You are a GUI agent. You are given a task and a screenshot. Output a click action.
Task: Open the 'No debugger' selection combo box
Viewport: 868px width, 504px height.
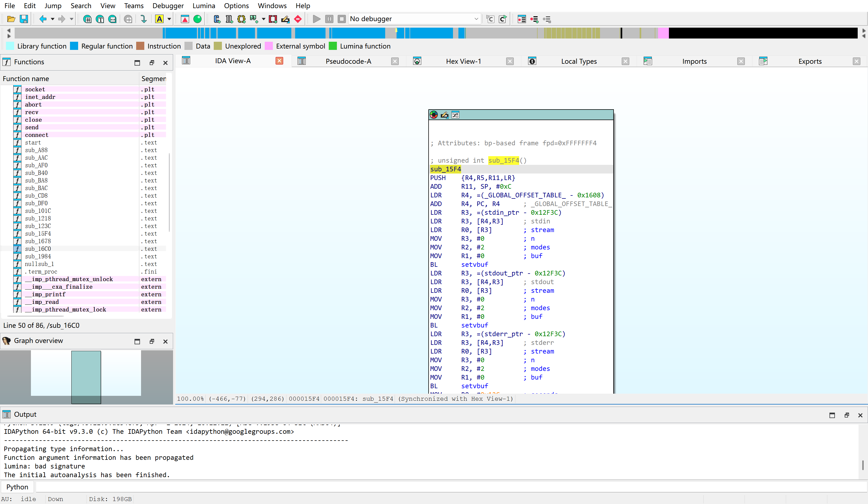415,19
